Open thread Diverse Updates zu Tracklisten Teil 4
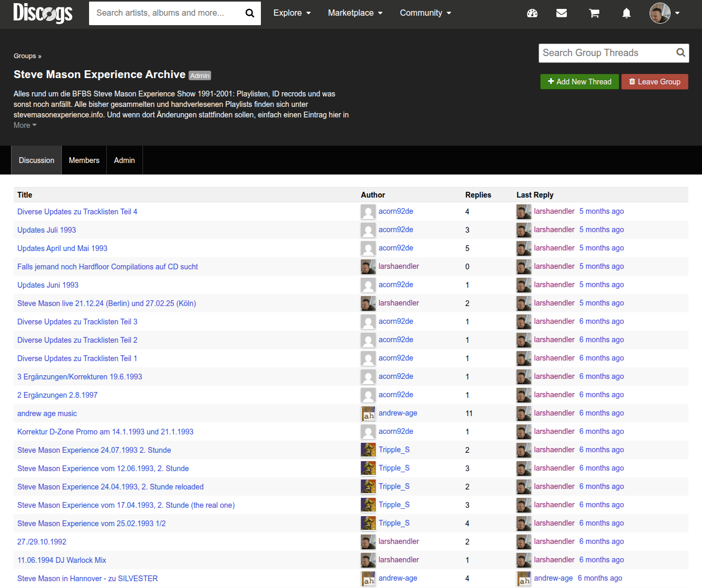The height and width of the screenshot is (588, 702). pos(77,212)
